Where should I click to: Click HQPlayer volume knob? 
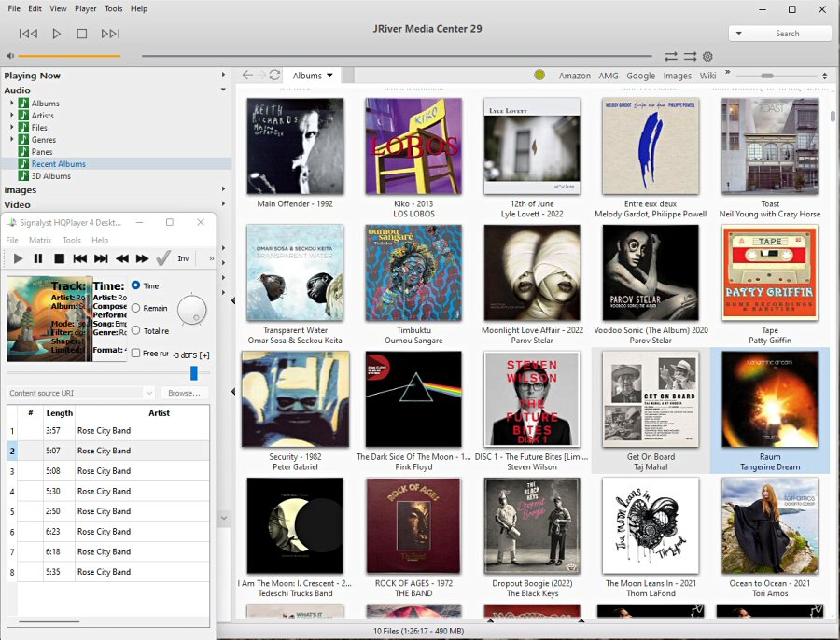pyautogui.click(x=191, y=310)
